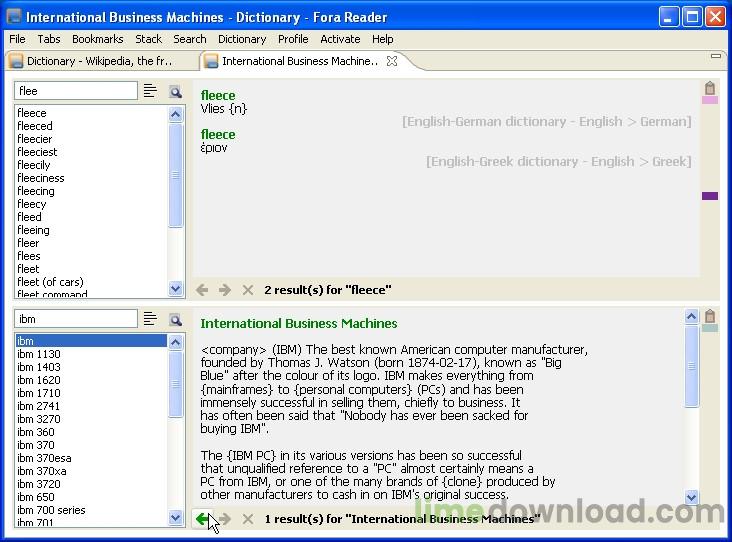The width and height of the screenshot is (732, 542).
Task: Click the "flee" search input field
Action: (76, 91)
